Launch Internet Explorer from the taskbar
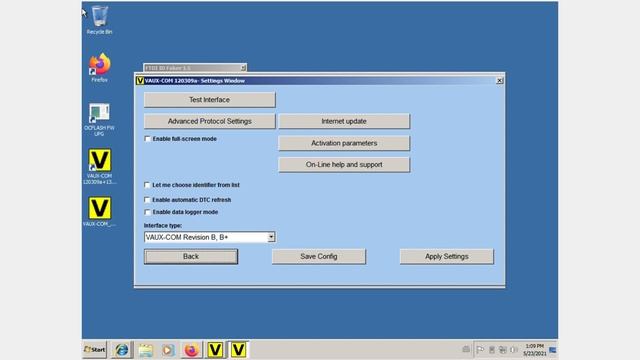640x360 pixels. (122, 350)
